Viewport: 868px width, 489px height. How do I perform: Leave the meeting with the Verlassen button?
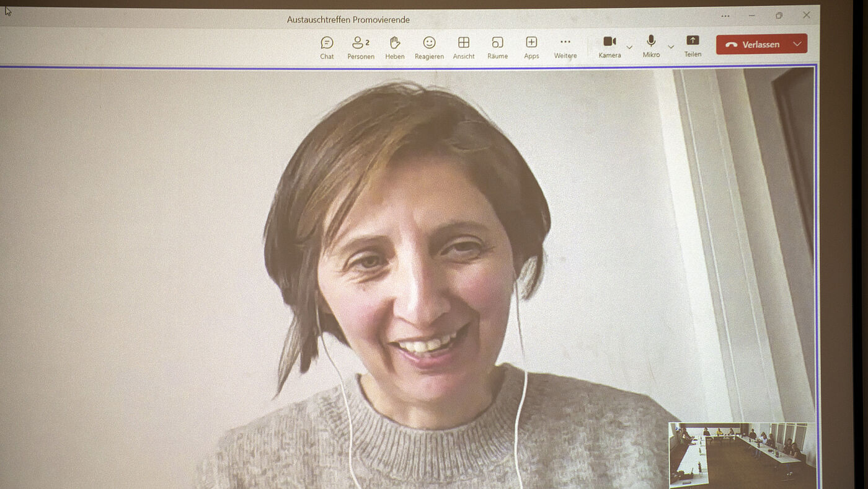click(x=752, y=44)
